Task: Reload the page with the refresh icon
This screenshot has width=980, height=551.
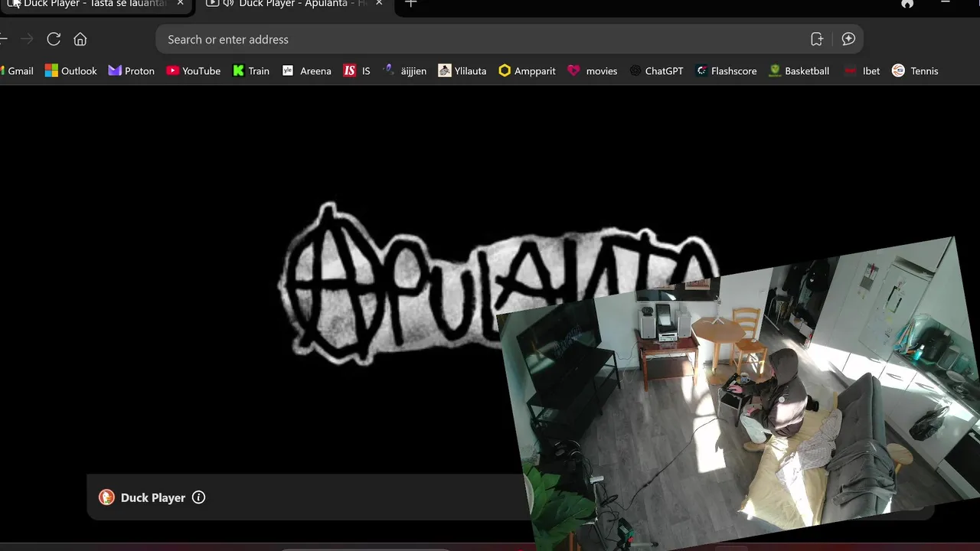Action: [x=54, y=39]
